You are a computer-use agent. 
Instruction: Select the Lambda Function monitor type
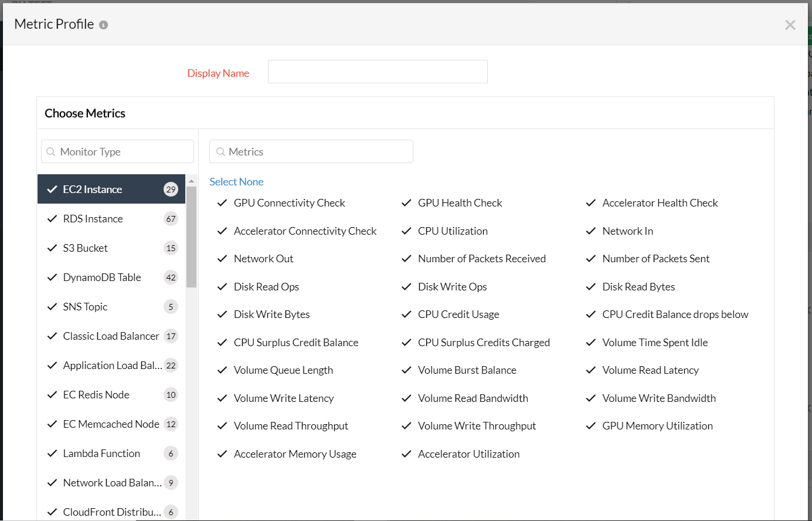pyautogui.click(x=101, y=453)
